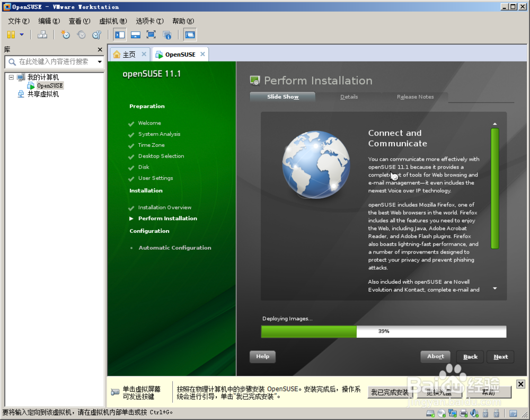The image size is (530, 420).
Task: Open the 查看(V) menu
Action: coord(79,21)
